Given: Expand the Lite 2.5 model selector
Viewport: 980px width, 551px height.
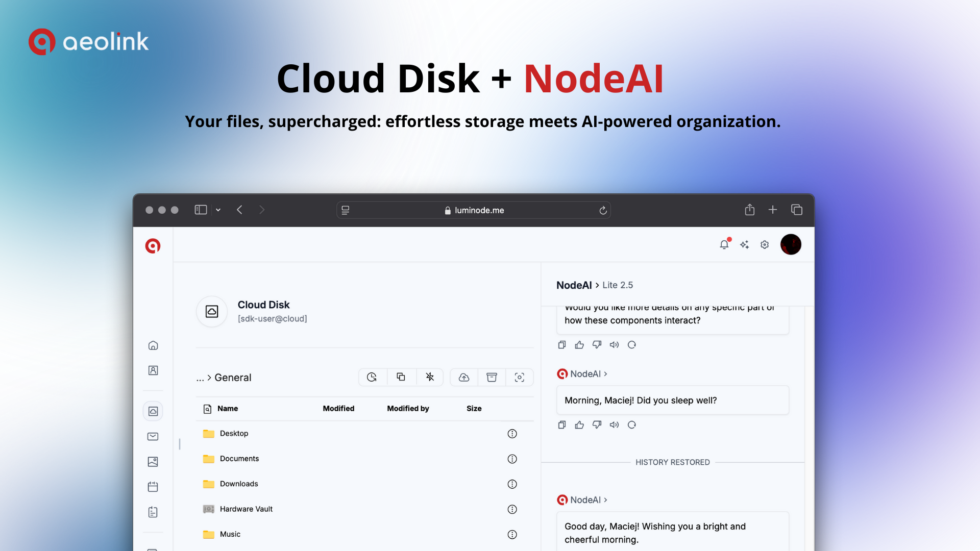Looking at the screenshot, I should [x=617, y=285].
